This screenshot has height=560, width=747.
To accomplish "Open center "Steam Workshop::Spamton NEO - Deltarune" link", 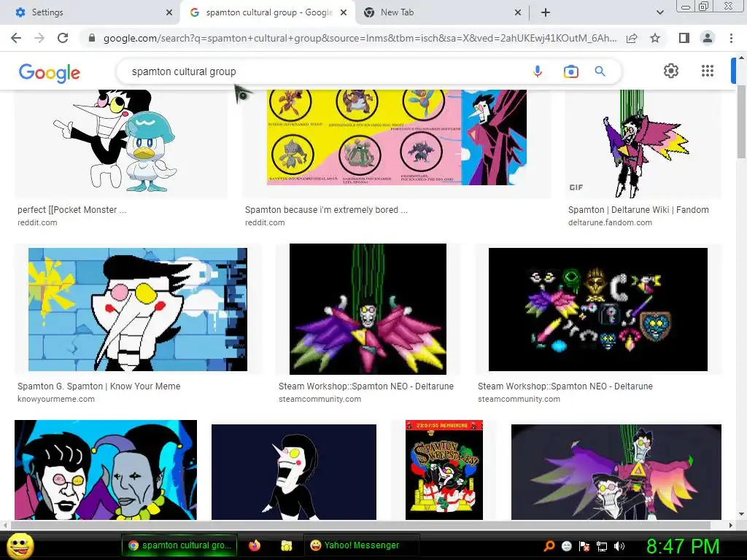I will coord(366,386).
